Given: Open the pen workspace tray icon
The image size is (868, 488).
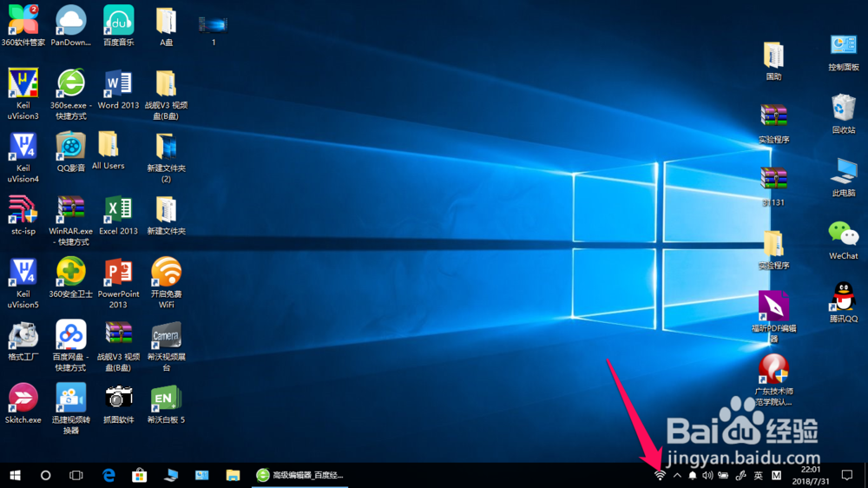Looking at the screenshot, I should click(740, 475).
